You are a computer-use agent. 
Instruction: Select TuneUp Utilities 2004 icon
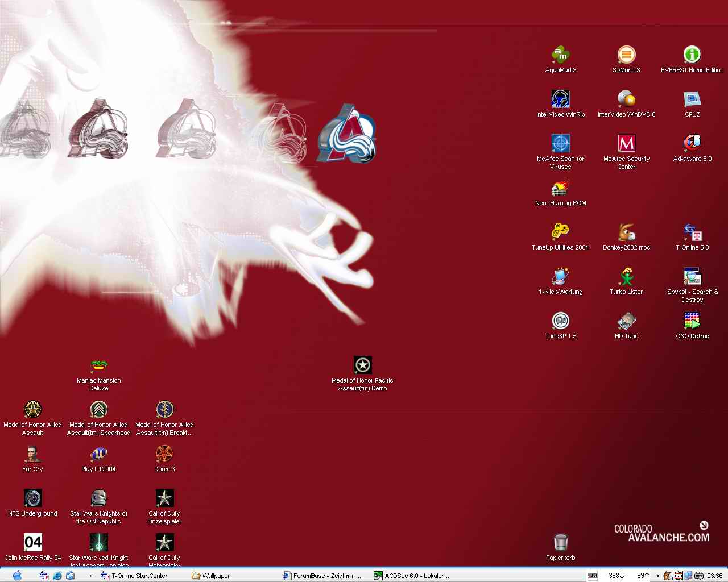click(x=560, y=232)
